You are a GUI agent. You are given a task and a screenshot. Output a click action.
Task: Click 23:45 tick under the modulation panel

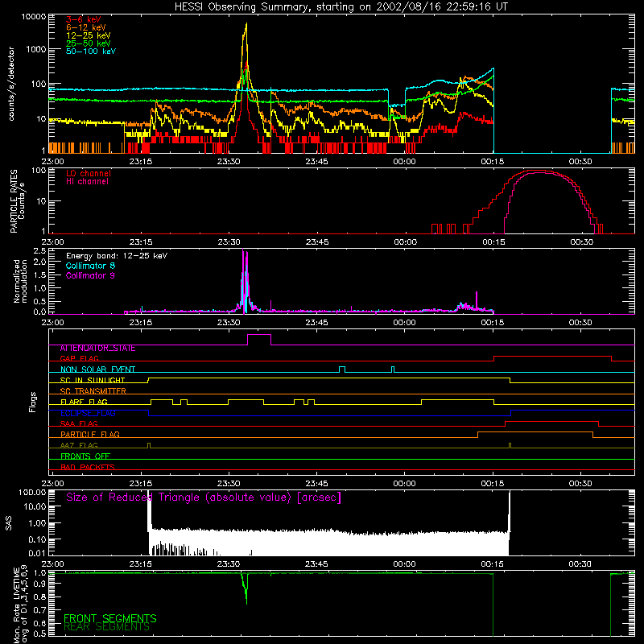316,323
